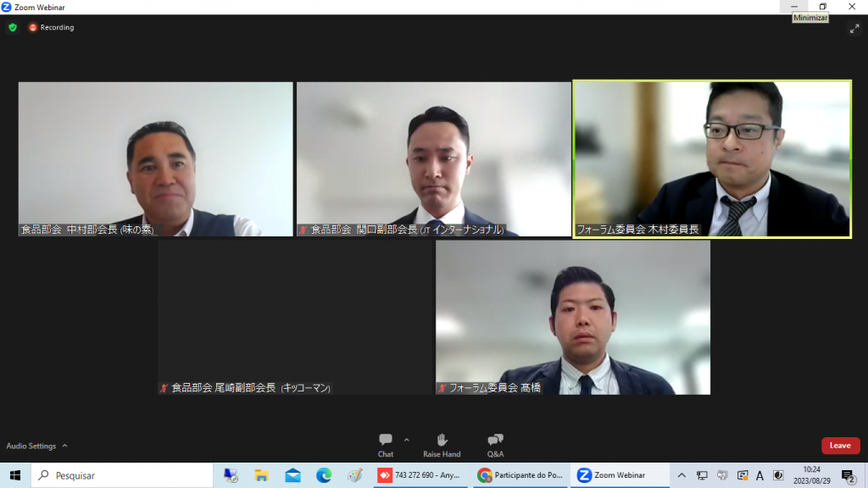Expand the Audio Settings menu
The height and width of the screenshot is (488, 868).
tap(36, 446)
